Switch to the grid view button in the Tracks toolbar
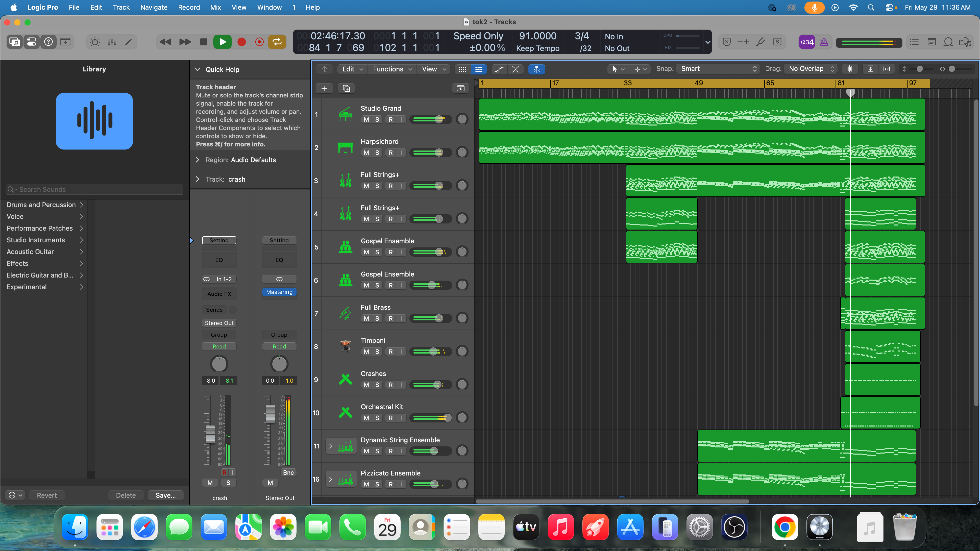Screen dimensions: 980x551 463,69
